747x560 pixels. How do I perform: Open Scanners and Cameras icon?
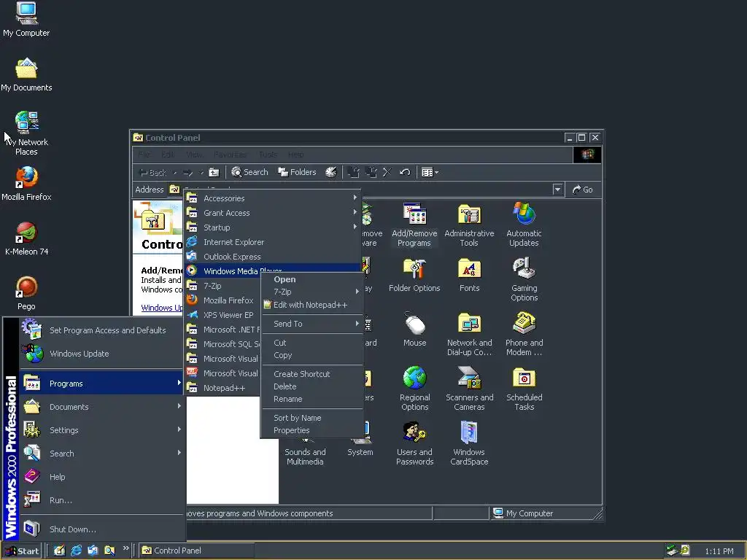point(469,389)
